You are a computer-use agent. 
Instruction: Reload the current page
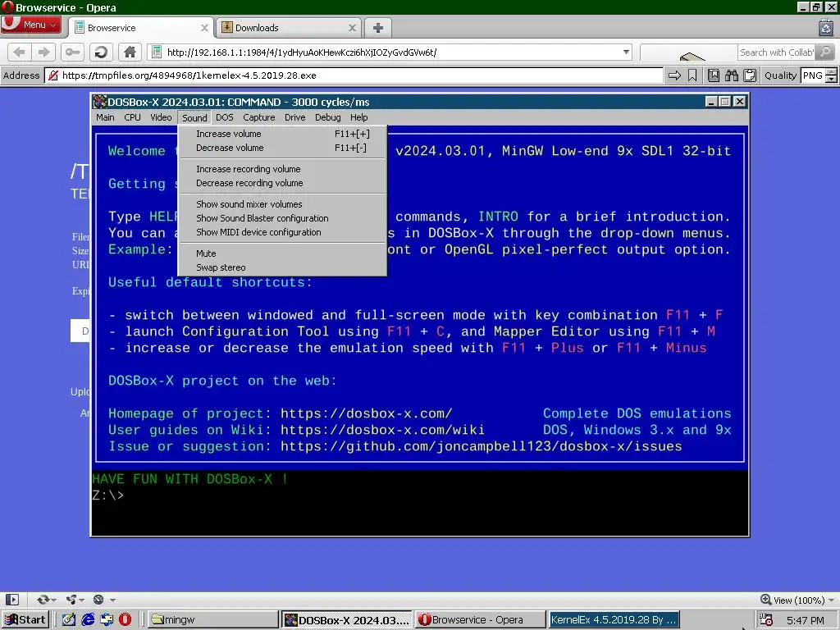101,52
